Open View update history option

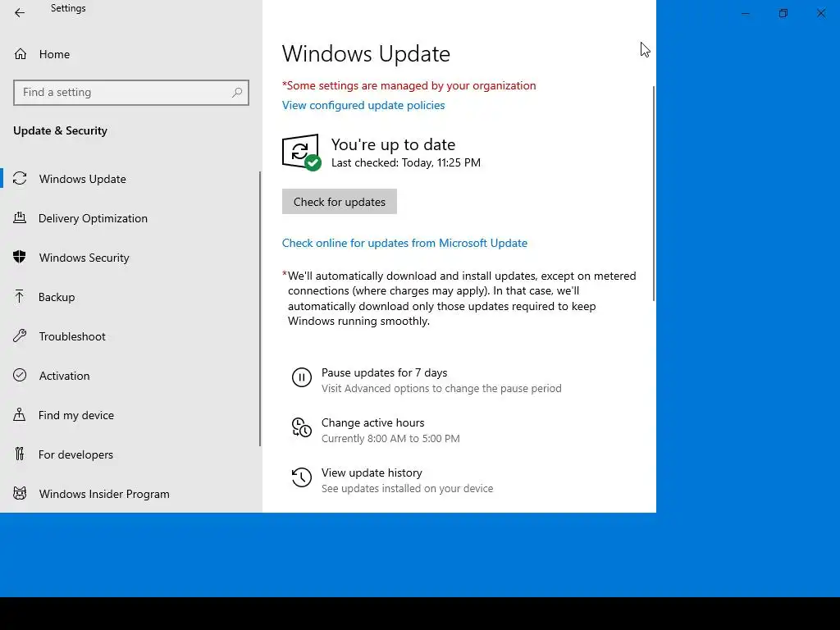pyautogui.click(x=372, y=472)
